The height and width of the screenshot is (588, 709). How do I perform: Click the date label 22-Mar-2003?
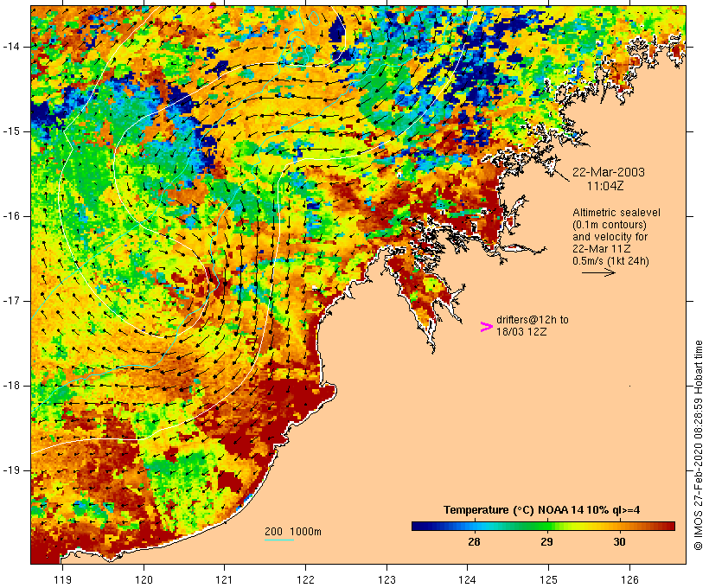[x=608, y=172]
